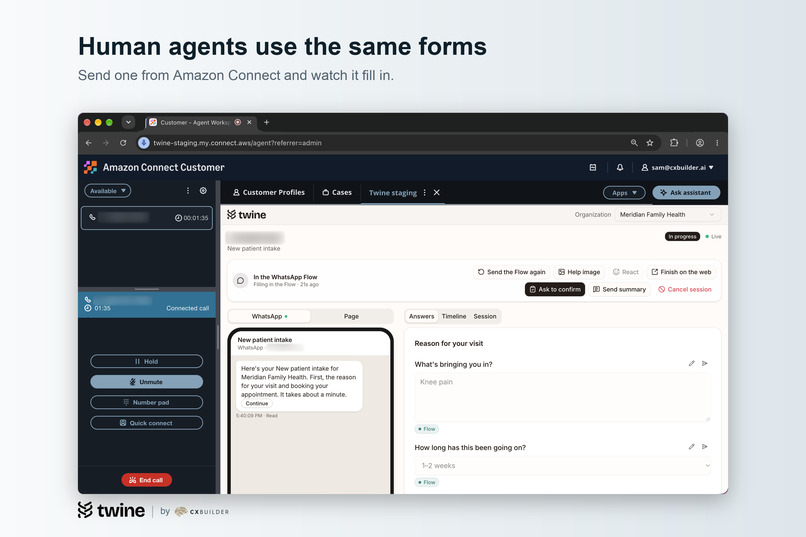
Task: Edit What's bringing you in with pencil icon
Action: (x=691, y=363)
